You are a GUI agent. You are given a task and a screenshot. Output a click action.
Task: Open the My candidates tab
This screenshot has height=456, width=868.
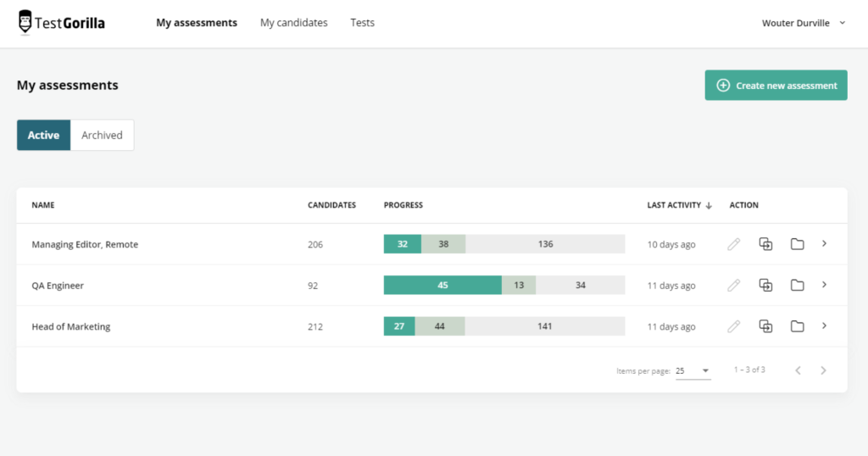pos(293,23)
